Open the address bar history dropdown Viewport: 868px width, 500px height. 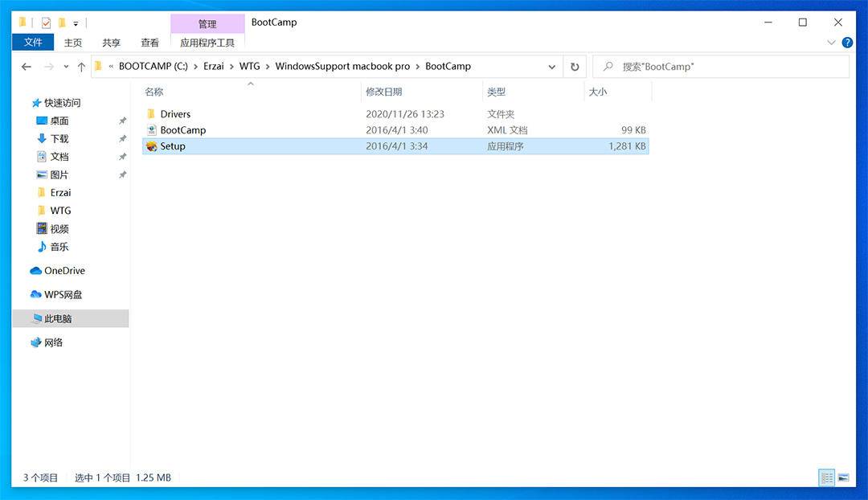(553, 66)
